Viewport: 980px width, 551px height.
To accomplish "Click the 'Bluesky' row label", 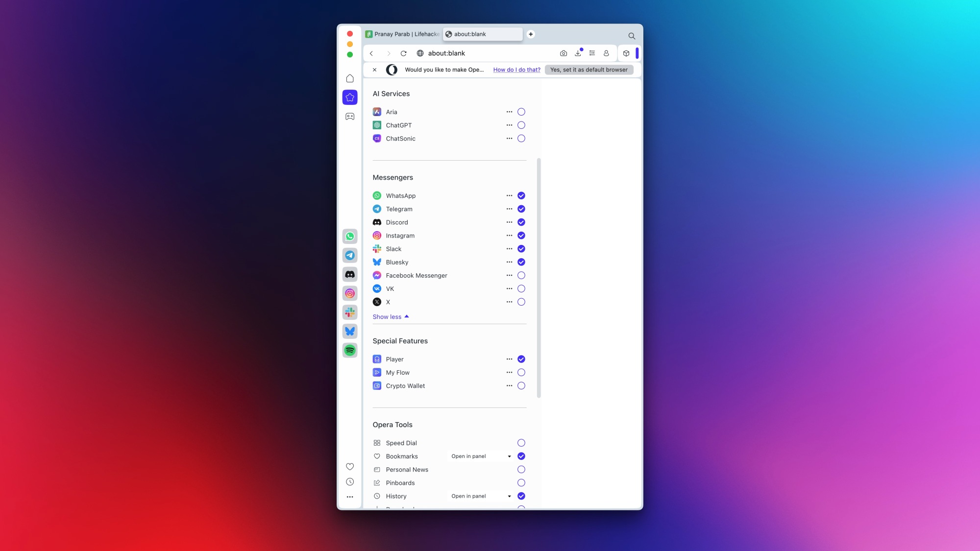I will point(397,263).
